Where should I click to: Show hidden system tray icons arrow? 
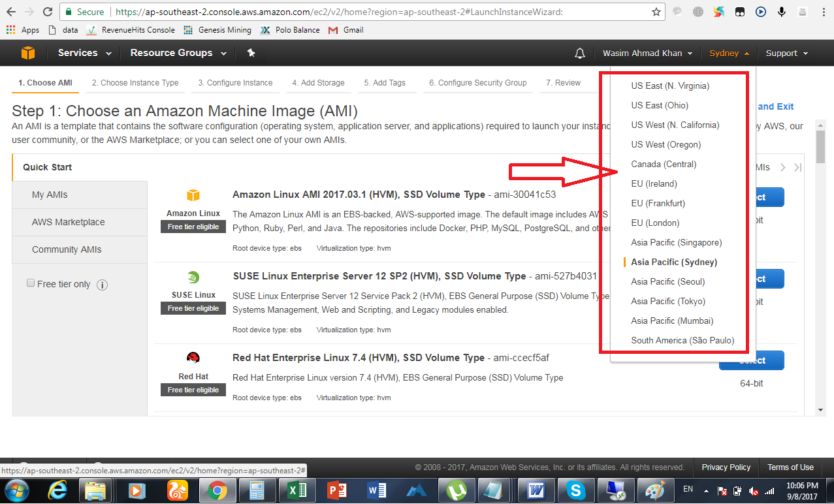click(706, 490)
